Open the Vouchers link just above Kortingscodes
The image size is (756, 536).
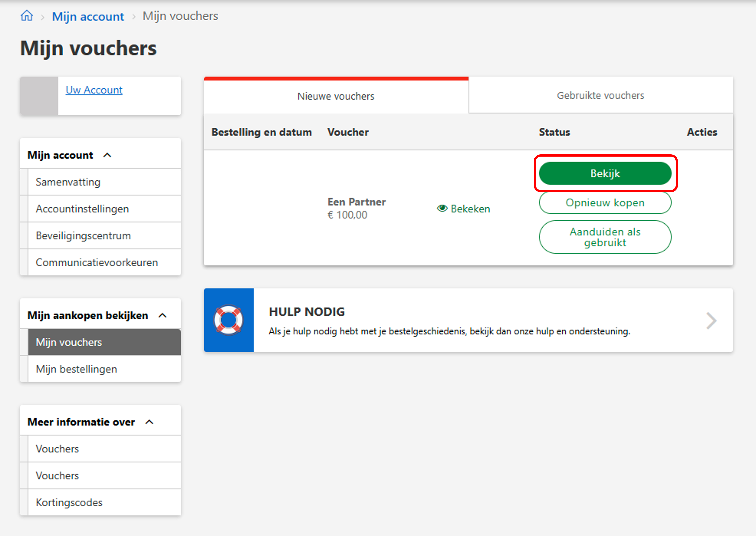tap(104, 476)
